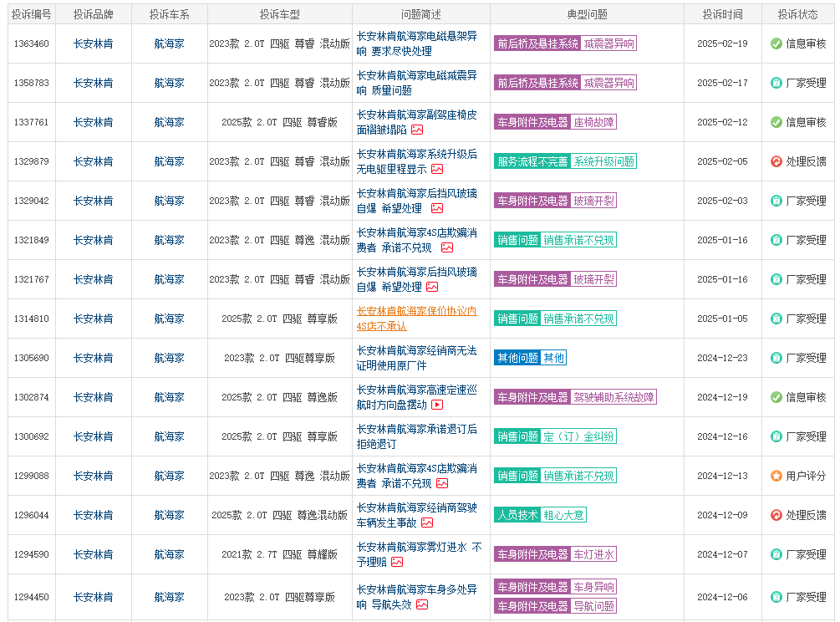The width and height of the screenshot is (840, 622).
Task: Click the 系统升级问题 tag in row 1329879
Action: tap(603, 161)
